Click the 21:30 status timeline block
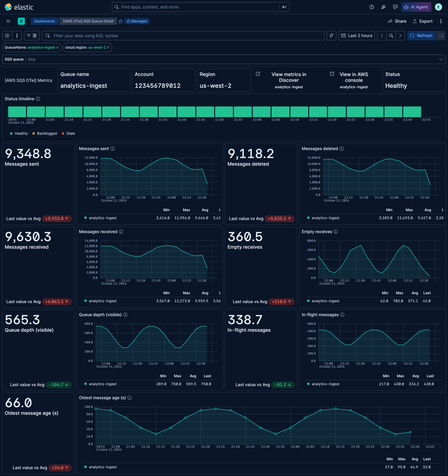Viewport: 448px width, 476px height. pos(149,112)
